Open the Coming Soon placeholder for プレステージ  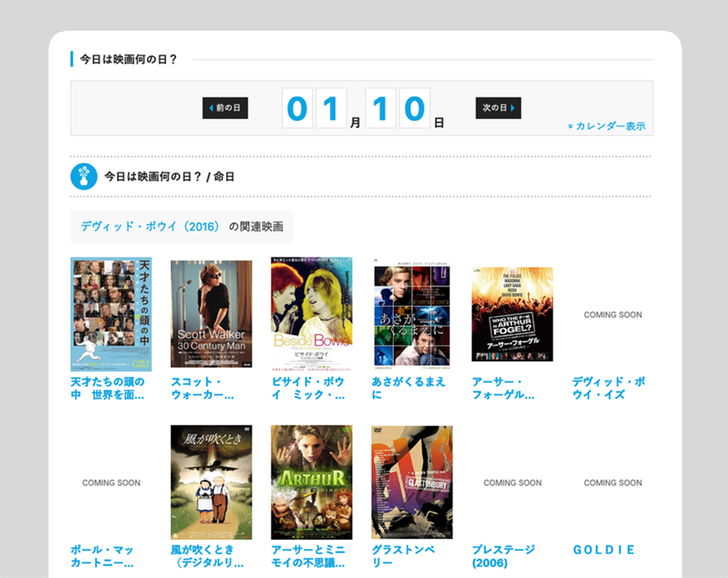point(512,482)
